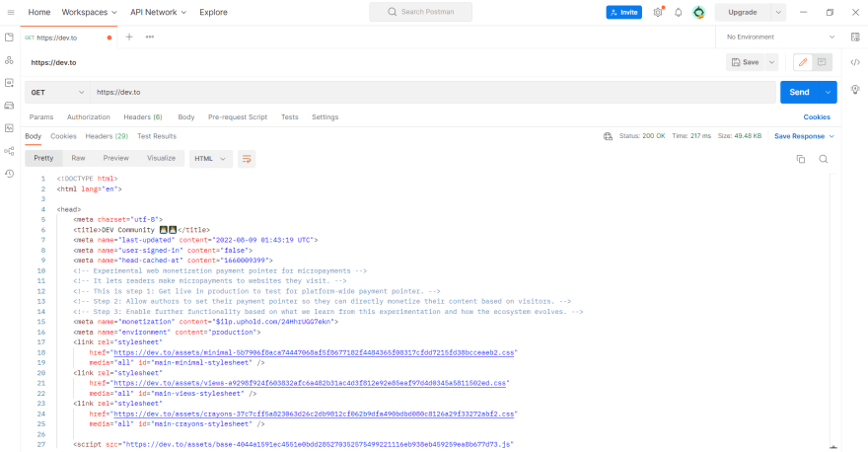Click the request URL input field
This screenshot has width=868, height=452.
pyautogui.click(x=433, y=93)
